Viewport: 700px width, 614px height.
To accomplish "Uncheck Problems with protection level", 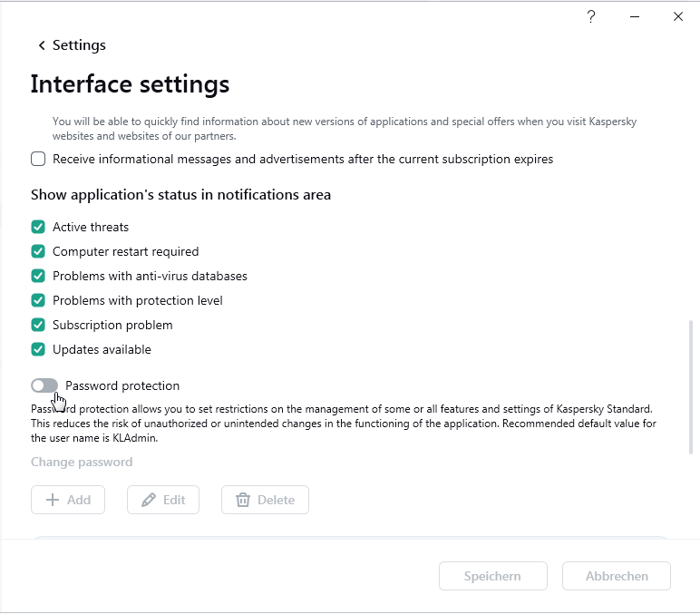I will pyautogui.click(x=38, y=300).
